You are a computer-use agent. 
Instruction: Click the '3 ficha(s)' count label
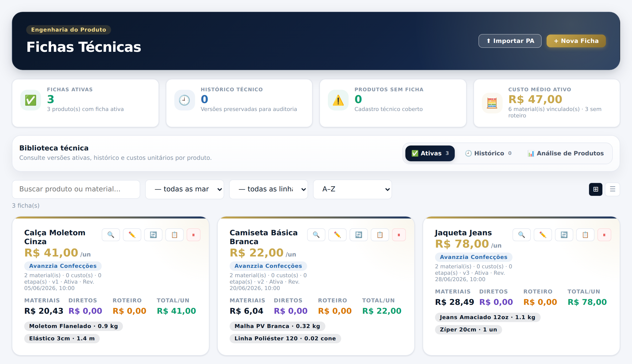26,205
